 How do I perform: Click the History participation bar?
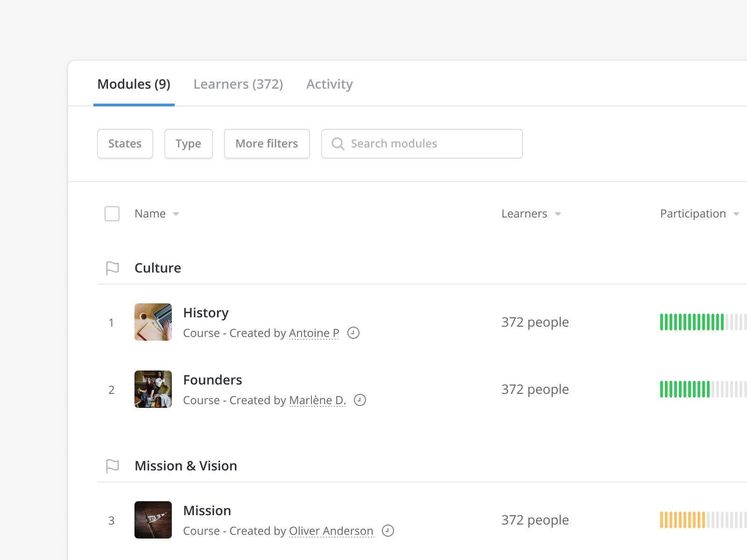point(703,322)
